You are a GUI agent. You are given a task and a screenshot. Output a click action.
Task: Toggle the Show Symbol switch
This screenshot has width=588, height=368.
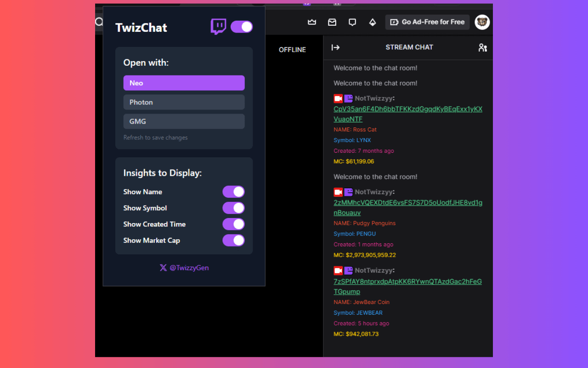pyautogui.click(x=233, y=208)
